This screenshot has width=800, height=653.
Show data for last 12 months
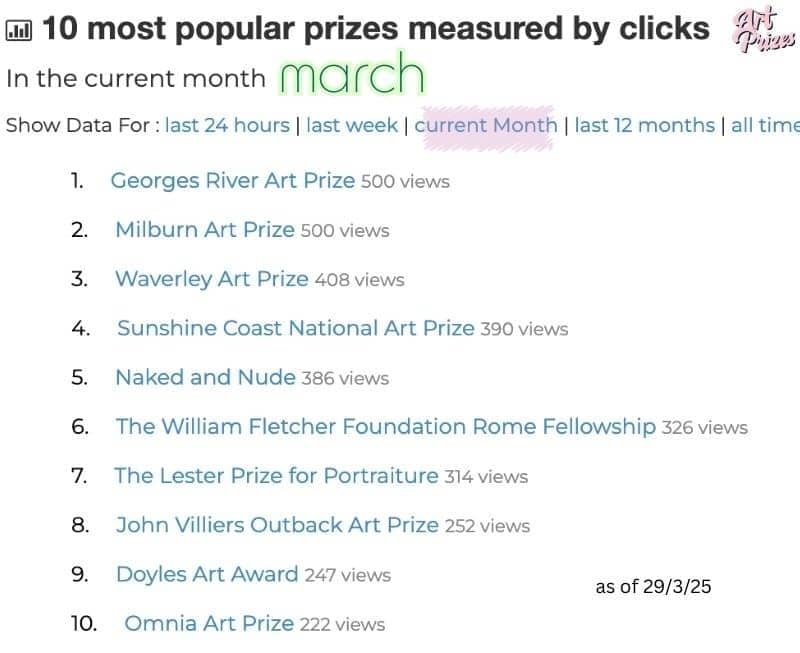[x=644, y=125]
